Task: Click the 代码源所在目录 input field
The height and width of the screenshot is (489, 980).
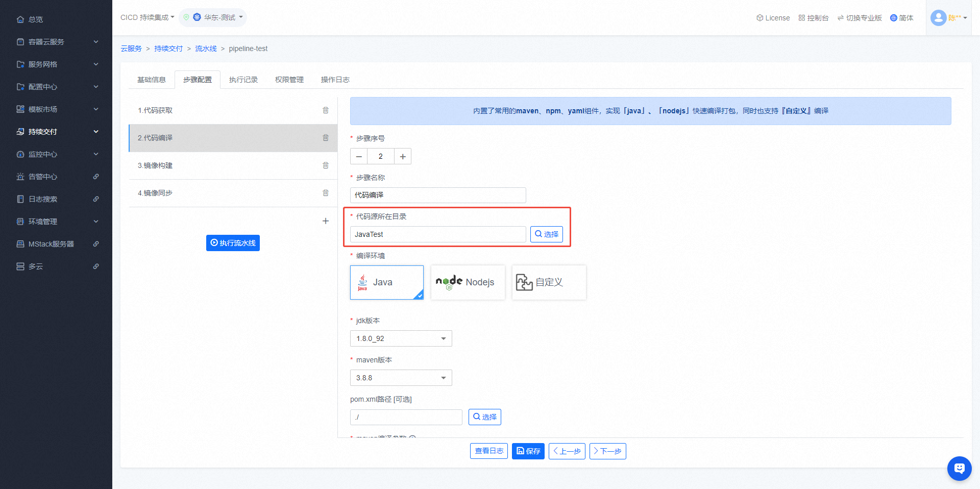Action: 437,234
